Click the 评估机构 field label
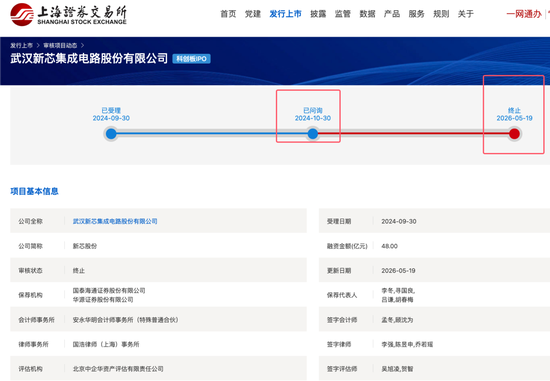Screen dimensions: 550x381 click(x=31, y=369)
